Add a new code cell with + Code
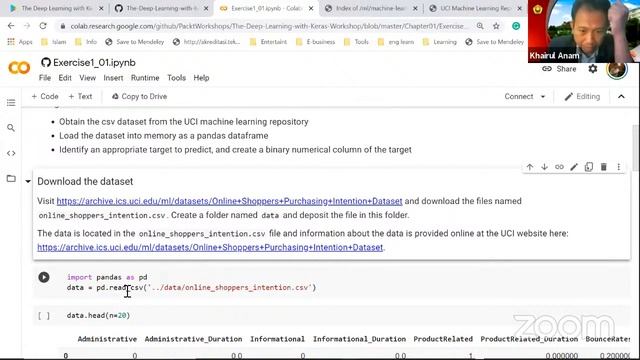 45,97
